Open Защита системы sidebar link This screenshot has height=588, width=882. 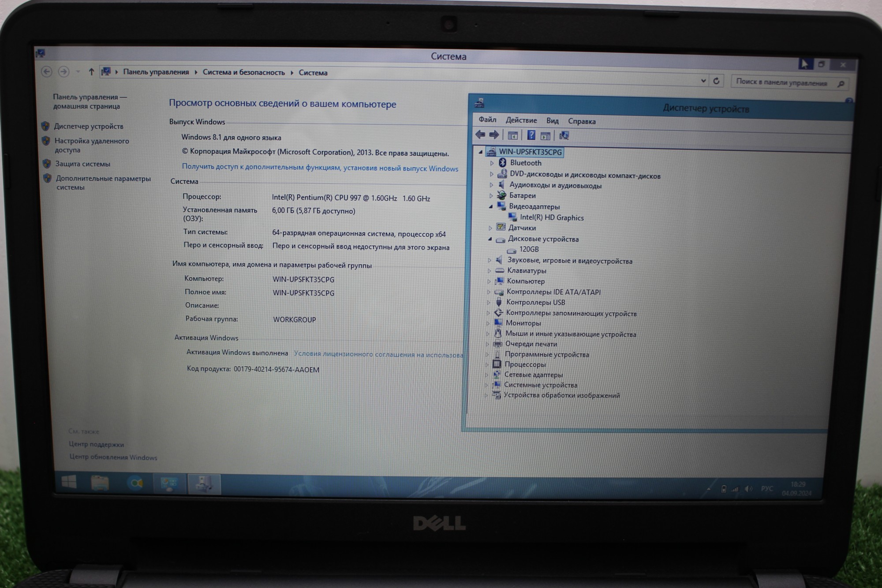(x=82, y=164)
